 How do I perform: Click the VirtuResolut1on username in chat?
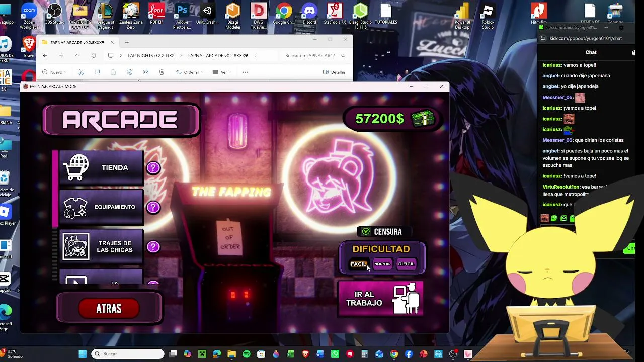coord(561,187)
